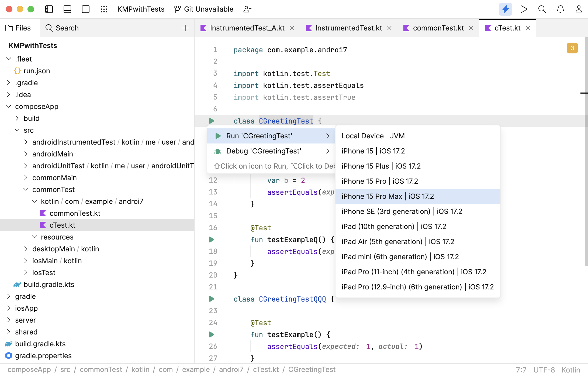Open the notifications bell icon
Image resolution: width=588 pixels, height=376 pixels.
(x=560, y=9)
